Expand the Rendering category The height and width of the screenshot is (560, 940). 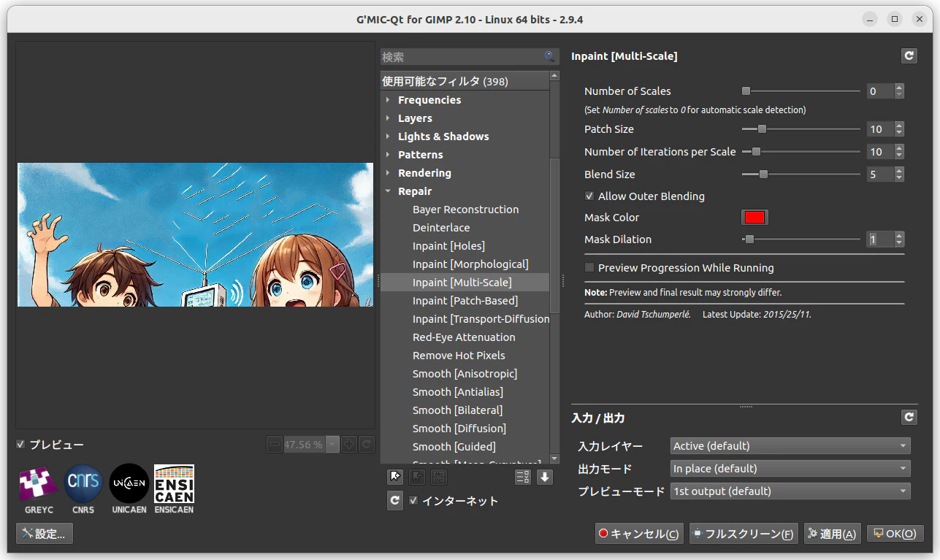(x=388, y=173)
